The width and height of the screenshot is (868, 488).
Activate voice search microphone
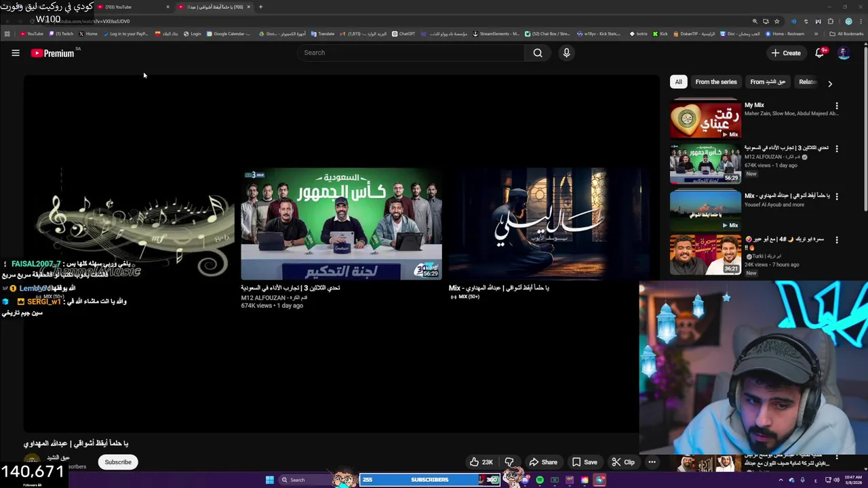point(566,53)
